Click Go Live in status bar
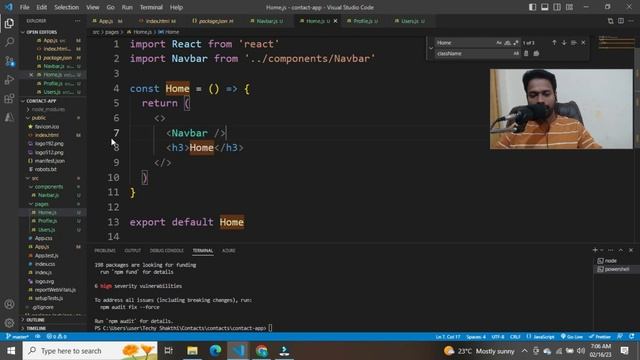Viewport: 640px width, 360px height. pyautogui.click(x=572, y=337)
